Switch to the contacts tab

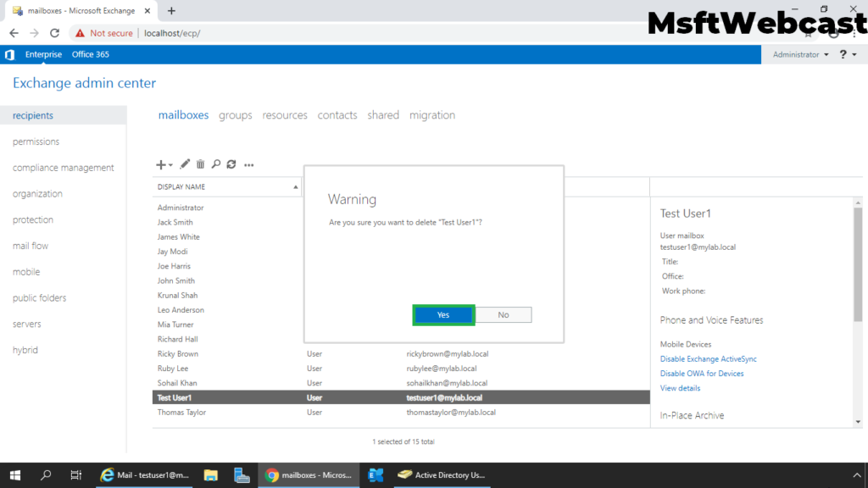[x=337, y=115]
